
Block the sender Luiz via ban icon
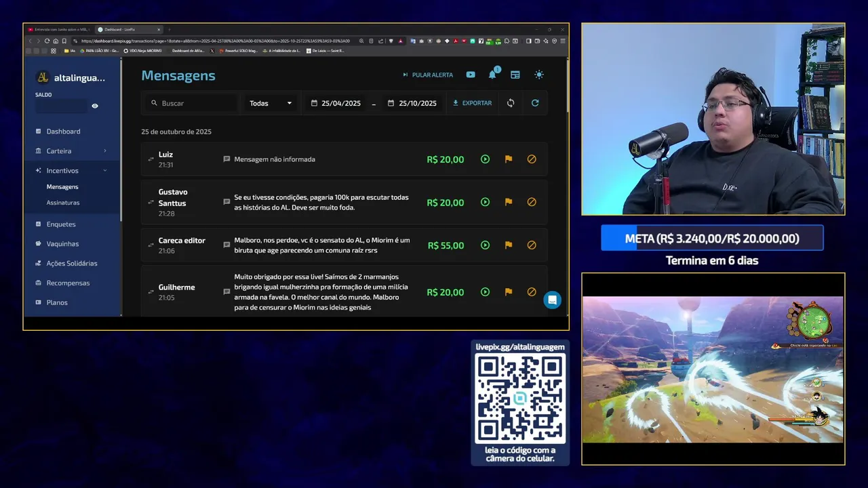(x=532, y=159)
